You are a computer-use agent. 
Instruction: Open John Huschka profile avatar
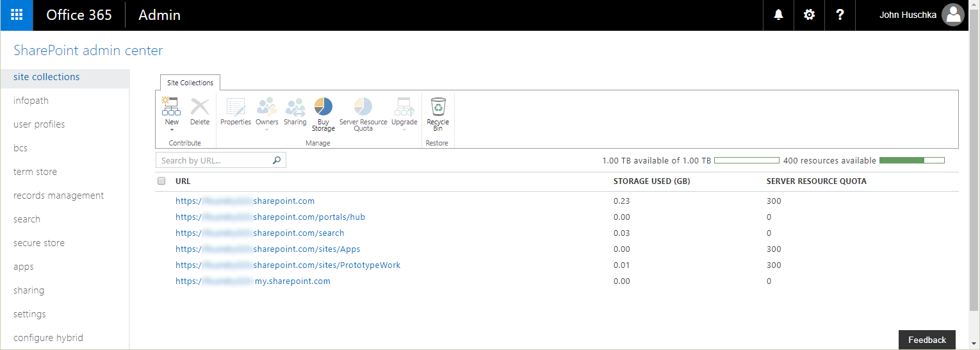point(953,15)
